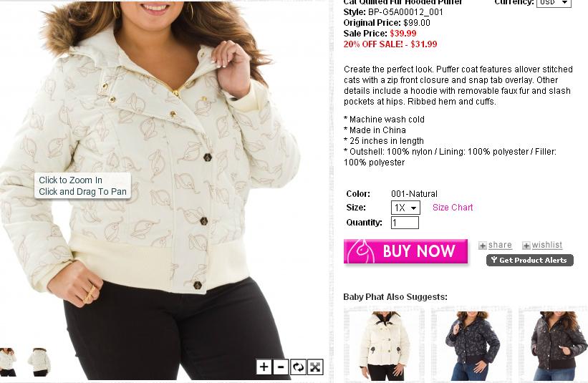Click the Get Product Alerts button
This screenshot has height=383, width=588.
(529, 260)
